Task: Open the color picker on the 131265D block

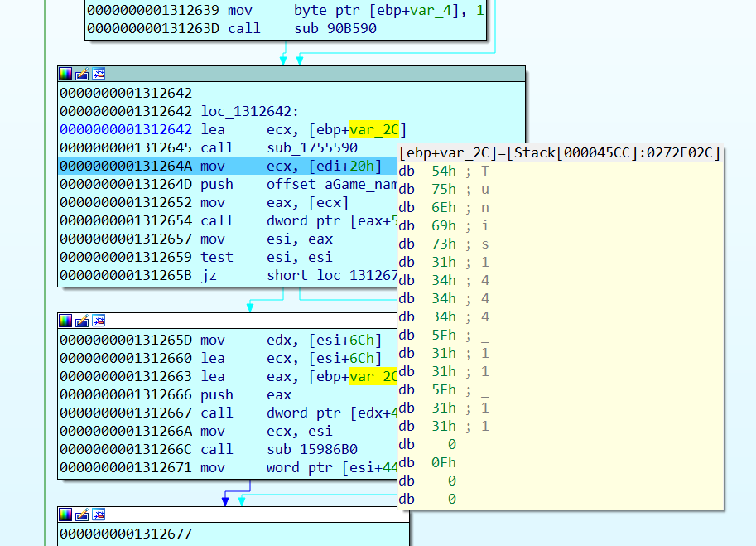Action: [x=65, y=321]
